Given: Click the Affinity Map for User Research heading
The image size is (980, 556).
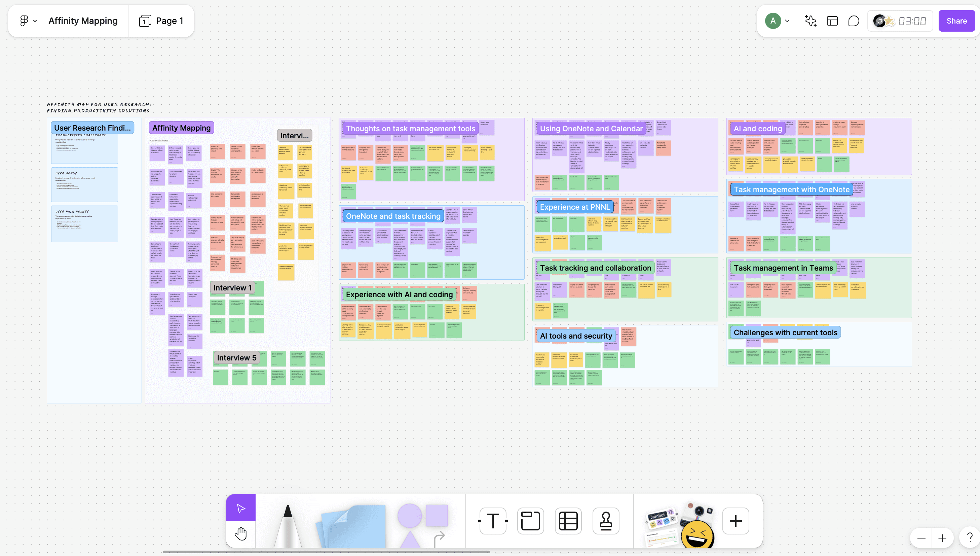Looking at the screenshot, I should 99,107.
